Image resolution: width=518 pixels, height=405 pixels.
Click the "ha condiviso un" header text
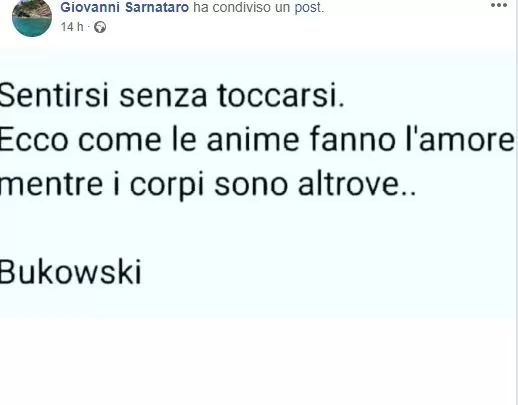pos(242,7)
